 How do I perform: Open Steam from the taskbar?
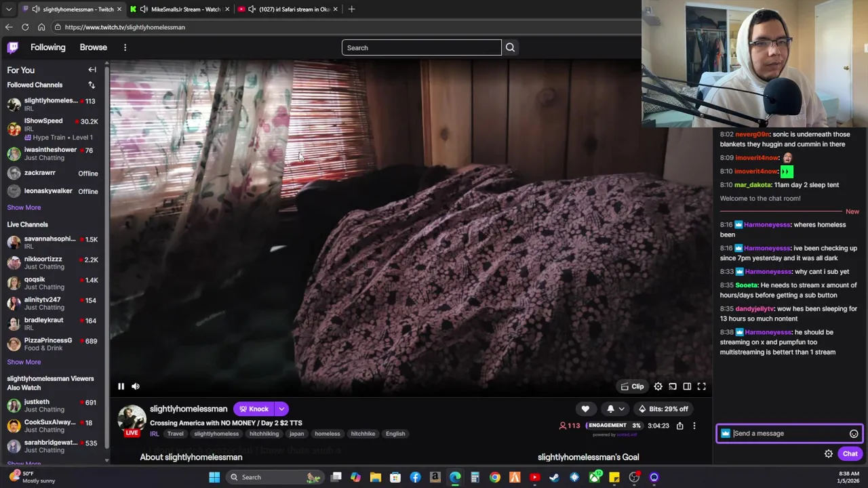click(554, 477)
